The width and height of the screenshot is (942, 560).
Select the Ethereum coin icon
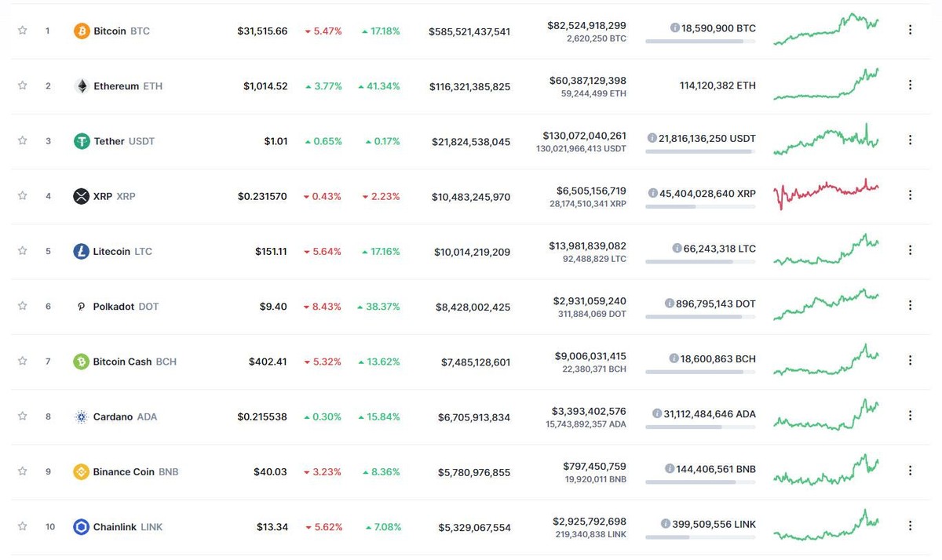(81, 85)
